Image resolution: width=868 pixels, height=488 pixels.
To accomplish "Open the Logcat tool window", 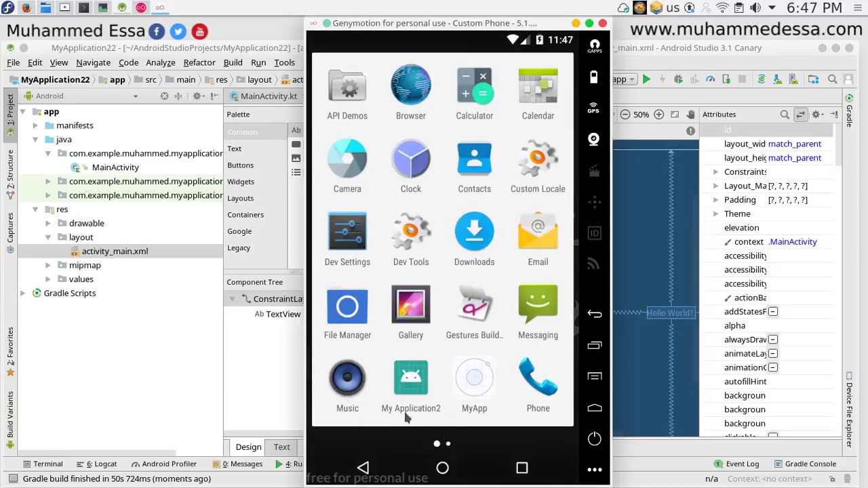I will click(x=96, y=464).
